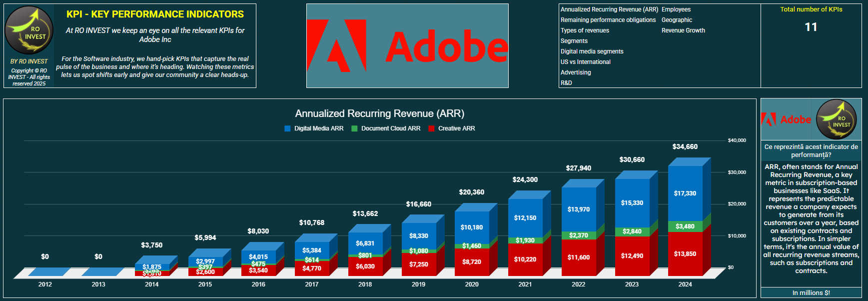Screen dimensions: 868x301
Task: Click the green Document Cloud ARR legend swatch
Action: pyautogui.click(x=354, y=128)
